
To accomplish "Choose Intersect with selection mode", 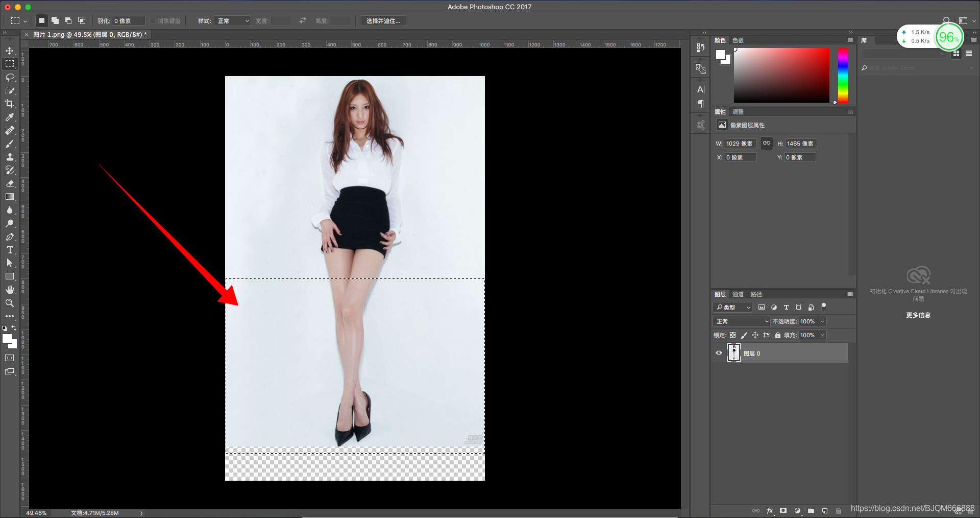I will (82, 20).
